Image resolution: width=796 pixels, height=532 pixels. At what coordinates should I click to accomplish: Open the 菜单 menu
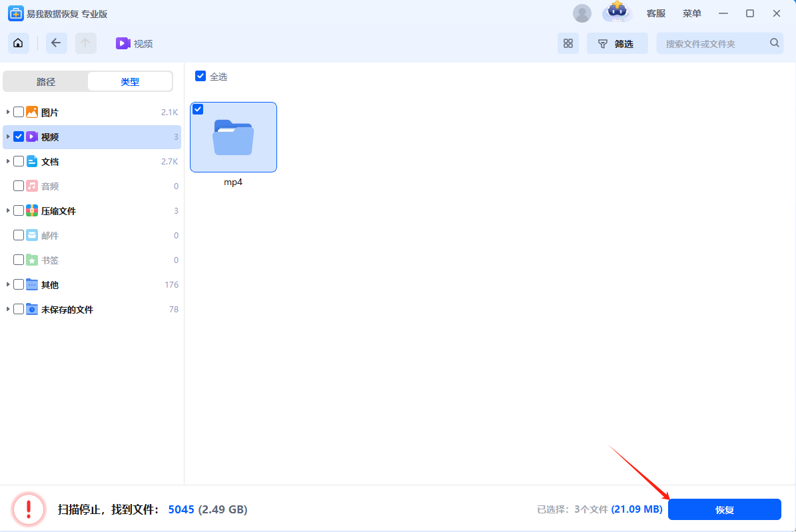pos(692,14)
